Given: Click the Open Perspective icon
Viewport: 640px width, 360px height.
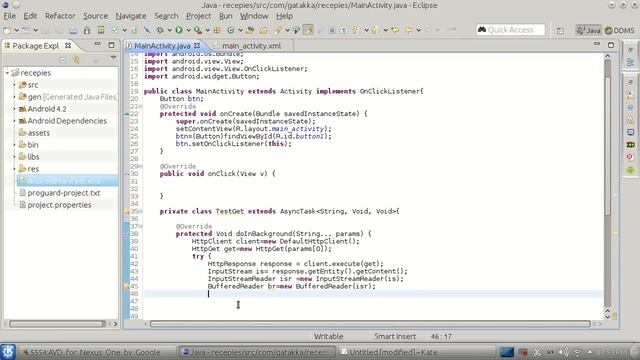Looking at the screenshot, I should [x=560, y=31].
